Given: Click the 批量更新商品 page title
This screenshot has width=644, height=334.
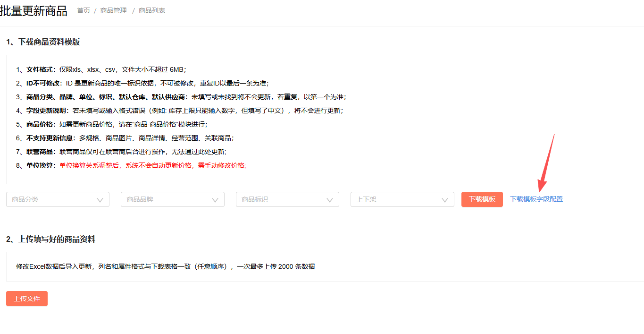Looking at the screenshot, I should (33, 11).
